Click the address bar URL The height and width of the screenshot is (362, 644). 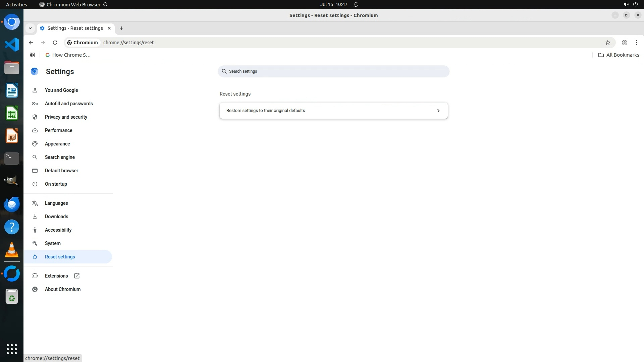128,43
